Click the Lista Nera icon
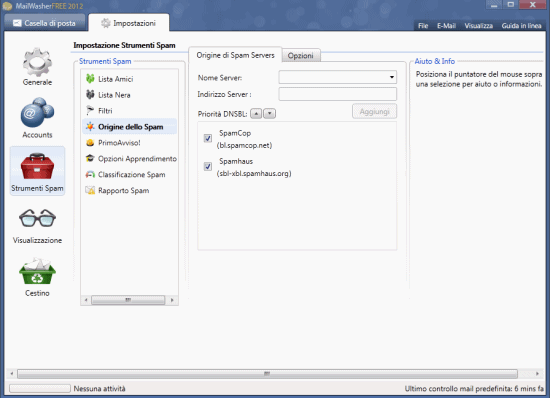550x398 pixels. coord(90,95)
